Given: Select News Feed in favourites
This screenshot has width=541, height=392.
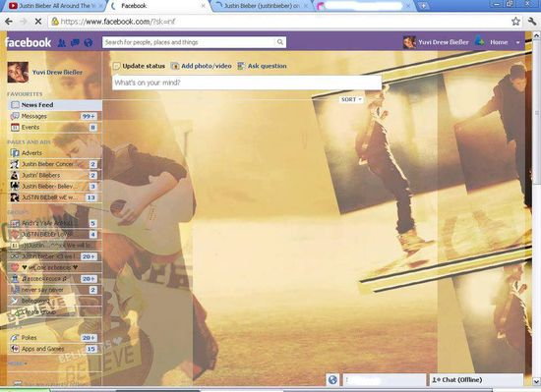Looking at the screenshot, I should point(54,105).
